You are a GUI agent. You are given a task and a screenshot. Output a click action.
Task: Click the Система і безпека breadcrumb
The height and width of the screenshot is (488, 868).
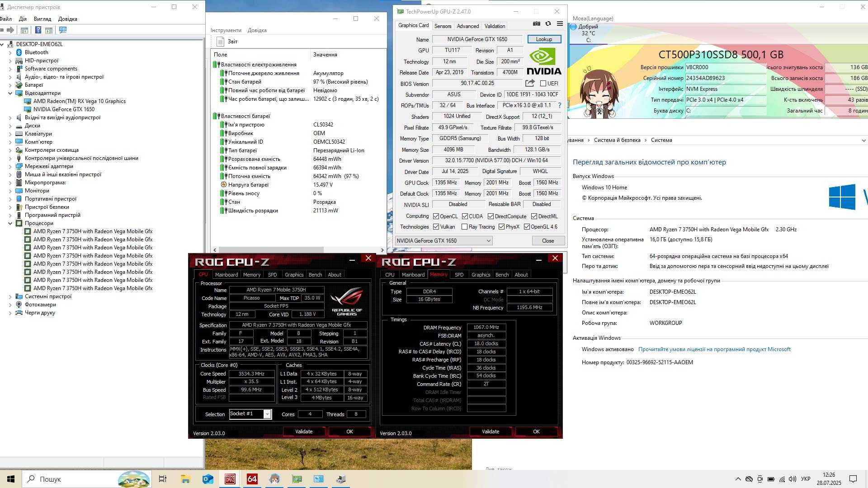click(x=617, y=140)
